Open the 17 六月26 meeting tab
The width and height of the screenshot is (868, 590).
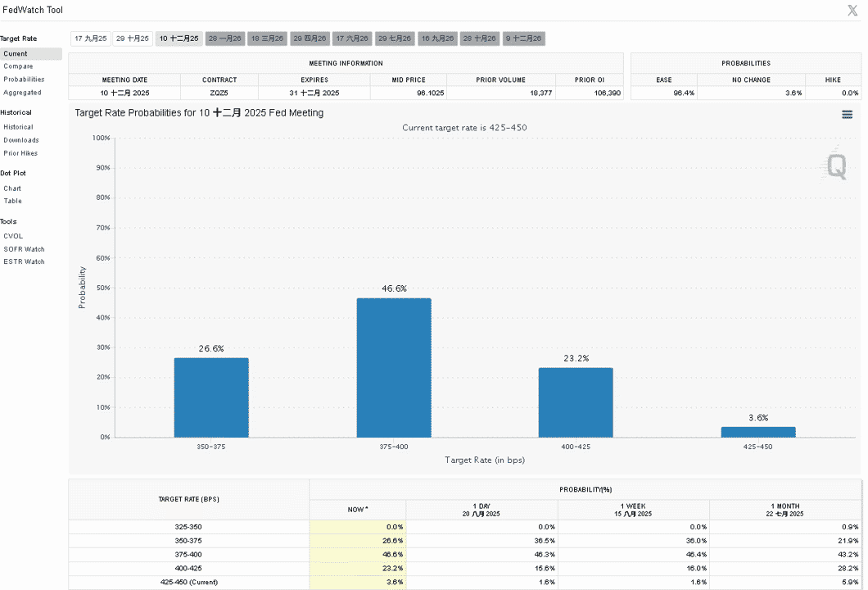[x=352, y=39]
